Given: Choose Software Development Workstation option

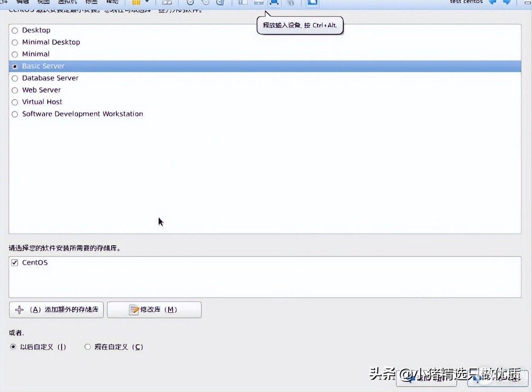Looking at the screenshot, I should pos(15,114).
